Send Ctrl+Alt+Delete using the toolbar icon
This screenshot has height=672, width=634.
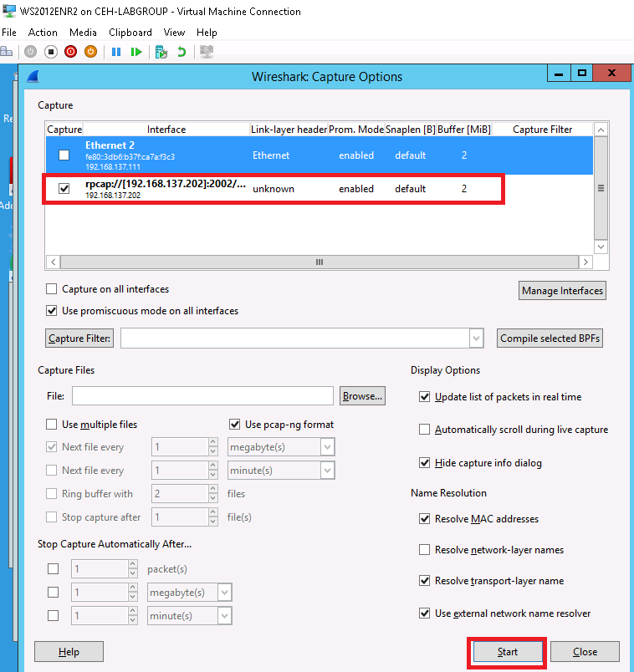click(7, 52)
